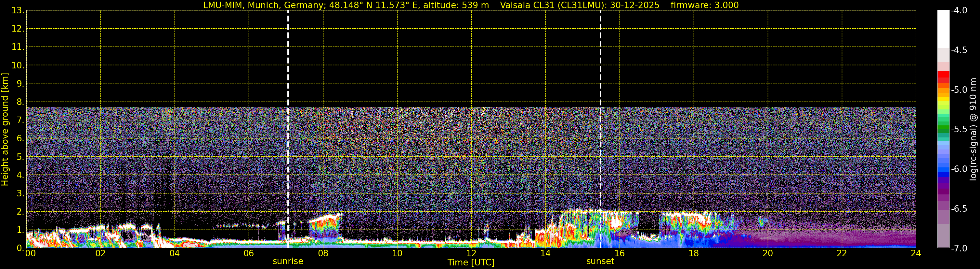This screenshot has width=980, height=269.
Task: Click the 24 tick on the time axis
Action: pos(915,253)
